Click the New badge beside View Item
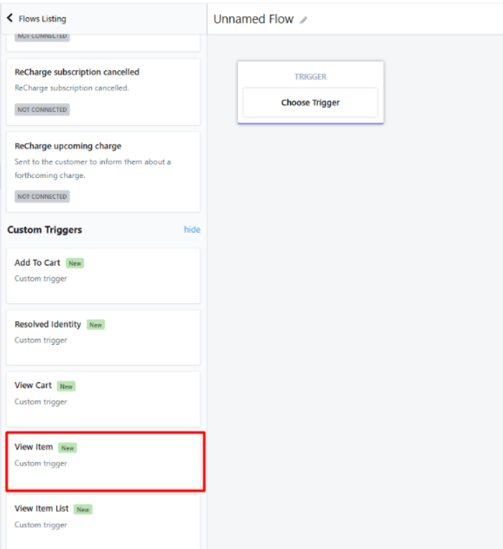Viewport: 503px width, 549px height. point(68,448)
